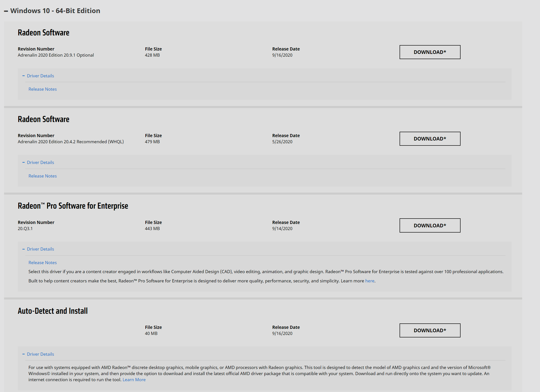Download Adrenalin 20.4.2 Recommended (WHQL) driver
This screenshot has height=392, width=540.
[430, 139]
